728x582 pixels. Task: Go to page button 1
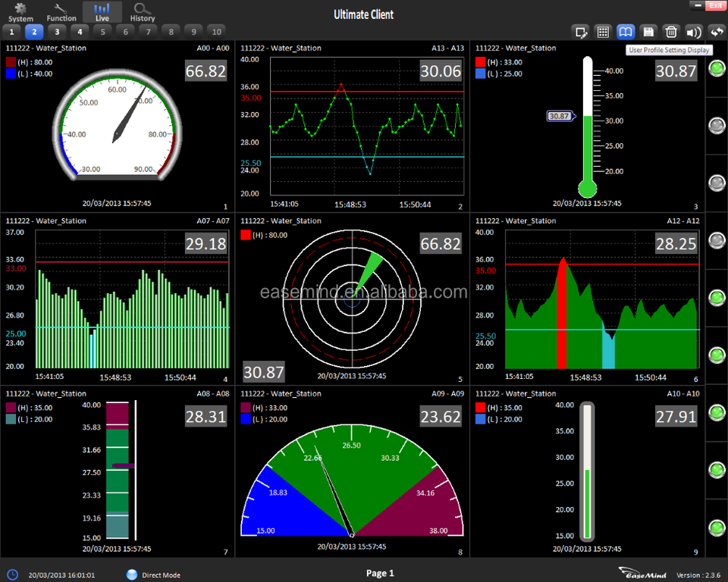(x=11, y=32)
